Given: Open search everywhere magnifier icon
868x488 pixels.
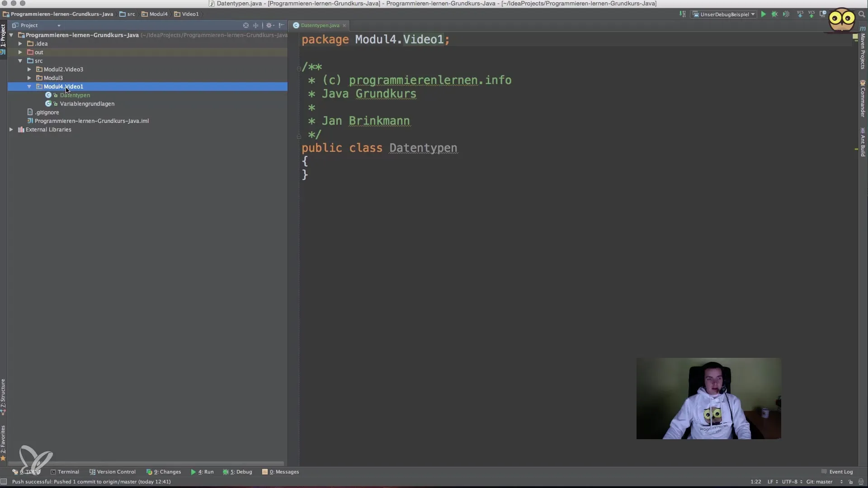Looking at the screenshot, I should (862, 14).
